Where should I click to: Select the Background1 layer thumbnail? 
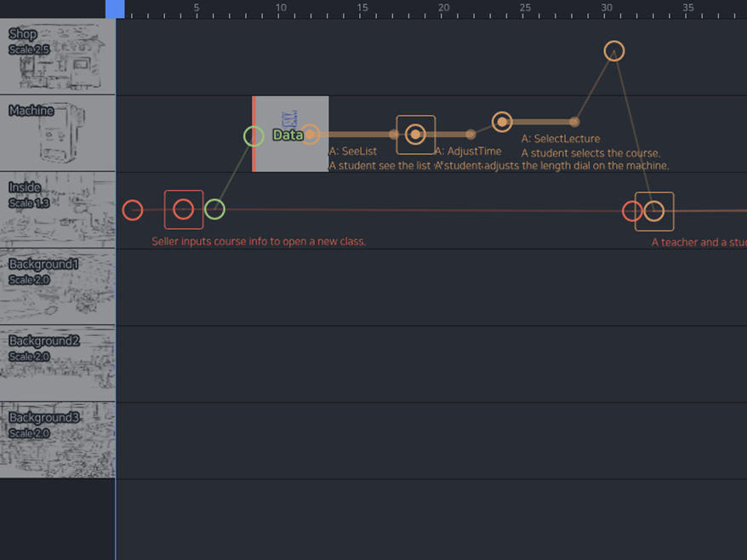(x=57, y=287)
